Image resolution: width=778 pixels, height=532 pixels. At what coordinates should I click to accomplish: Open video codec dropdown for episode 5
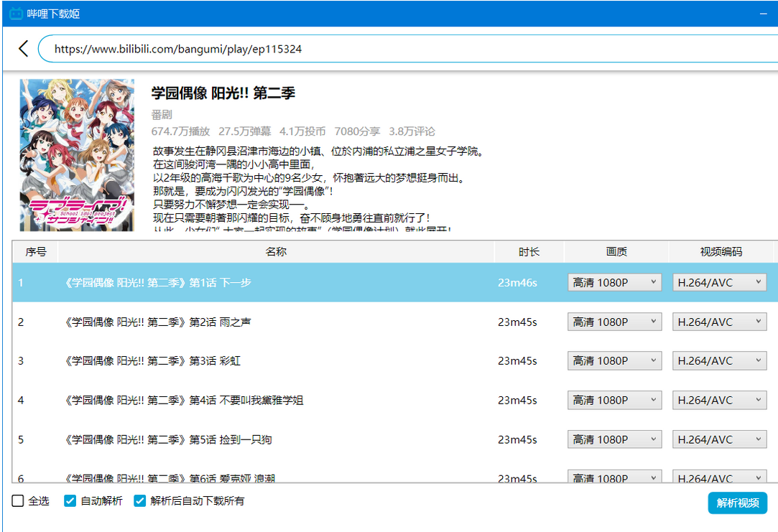tap(719, 439)
